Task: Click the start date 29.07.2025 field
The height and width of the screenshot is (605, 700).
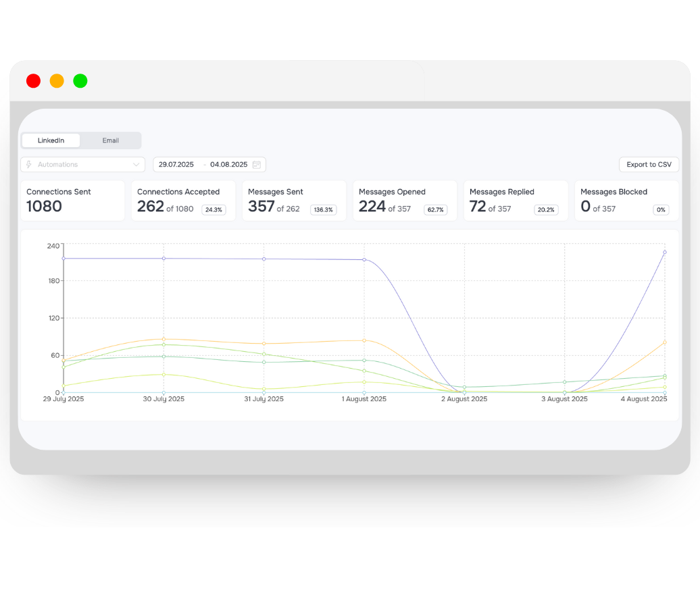Action: click(x=176, y=164)
